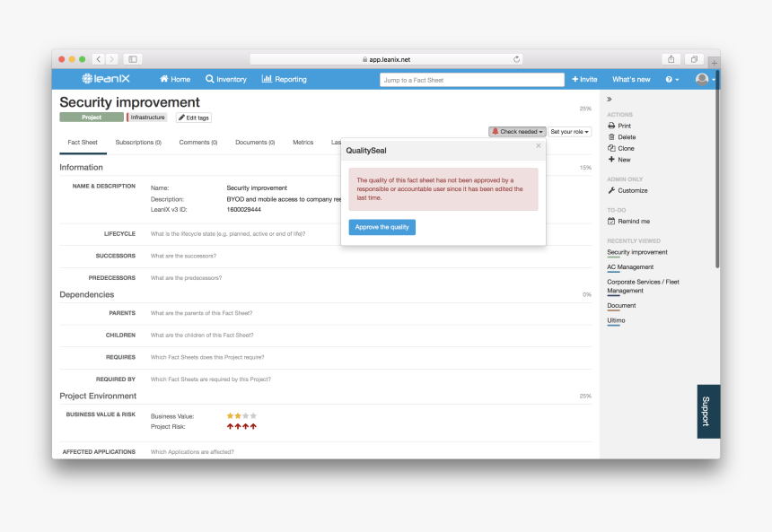
Task: Click the New plus icon
Action: pyautogui.click(x=611, y=160)
